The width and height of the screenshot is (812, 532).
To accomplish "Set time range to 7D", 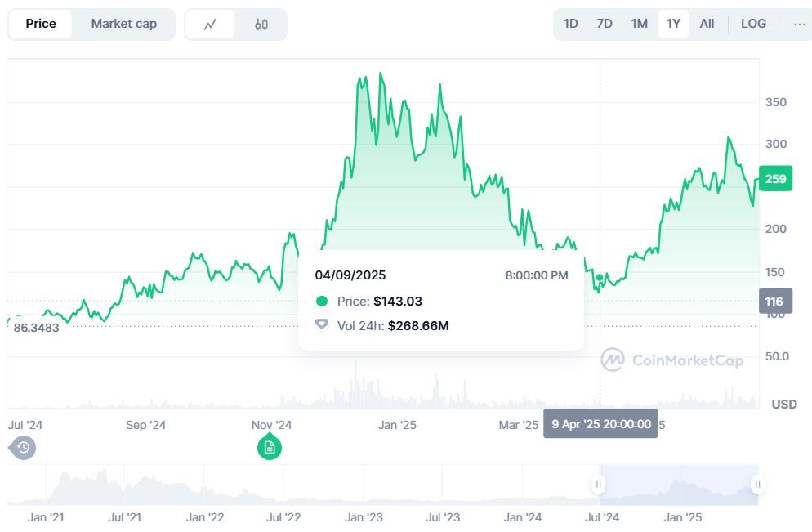I will [x=605, y=24].
